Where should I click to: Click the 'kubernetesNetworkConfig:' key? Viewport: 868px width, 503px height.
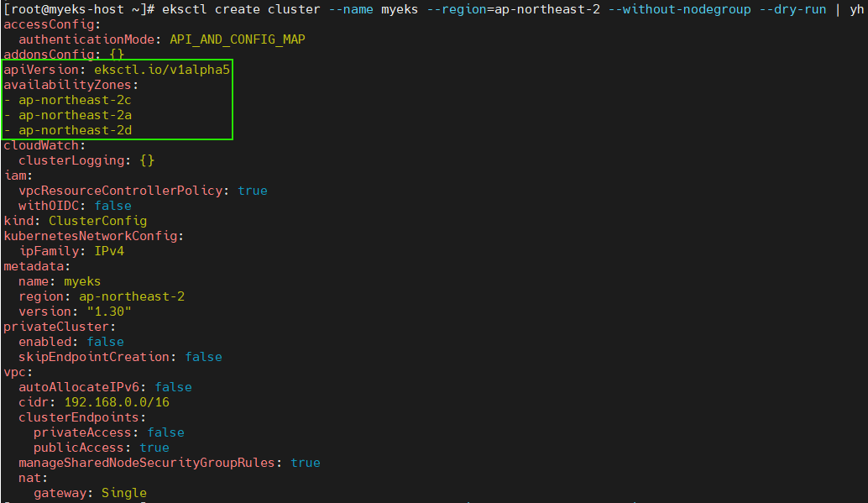tap(93, 236)
